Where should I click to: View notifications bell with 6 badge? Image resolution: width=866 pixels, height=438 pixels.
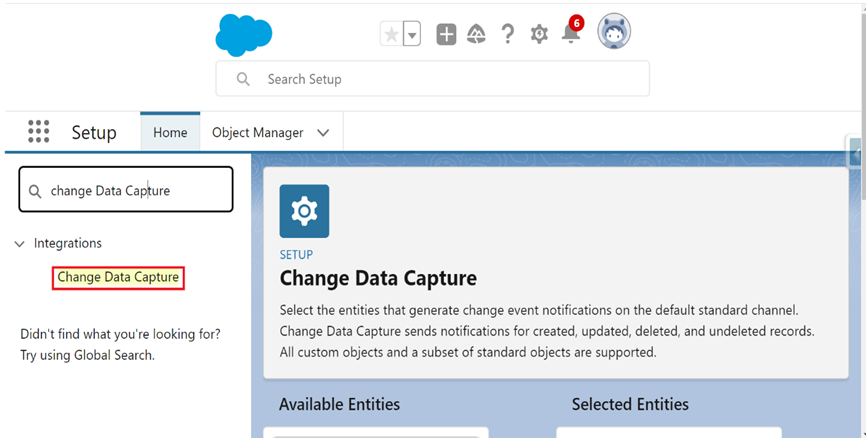tap(572, 31)
